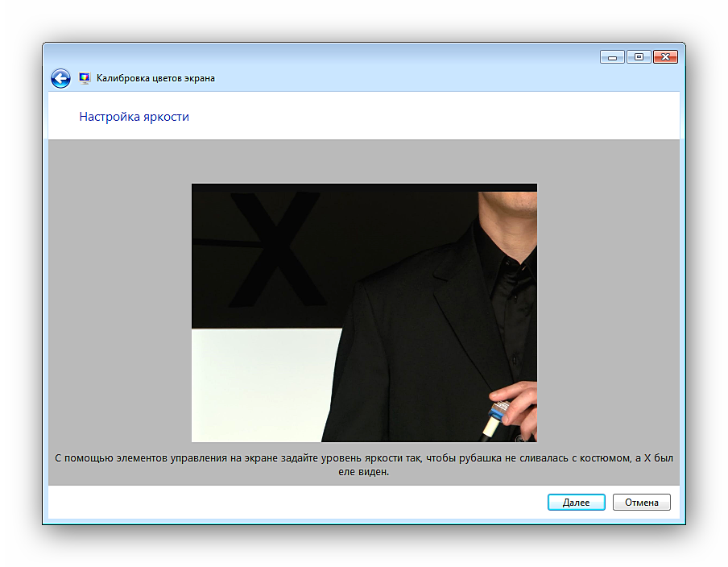Go back using the blue arrow button
728x567 pixels.
point(60,78)
